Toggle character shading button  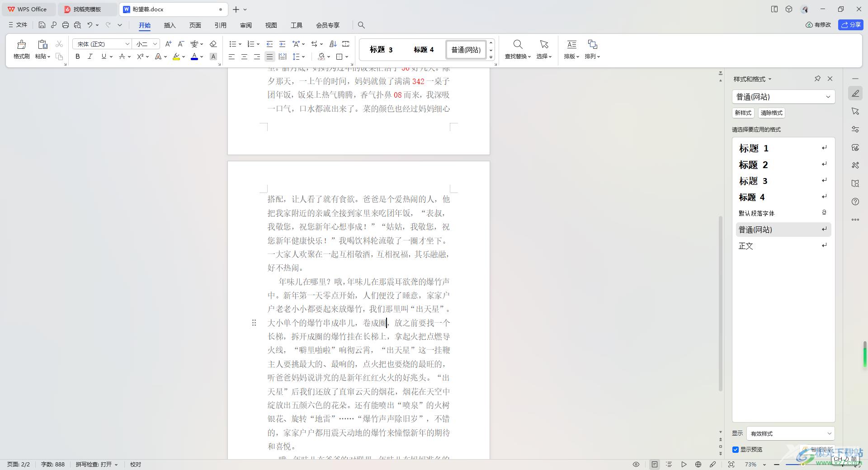(x=213, y=56)
